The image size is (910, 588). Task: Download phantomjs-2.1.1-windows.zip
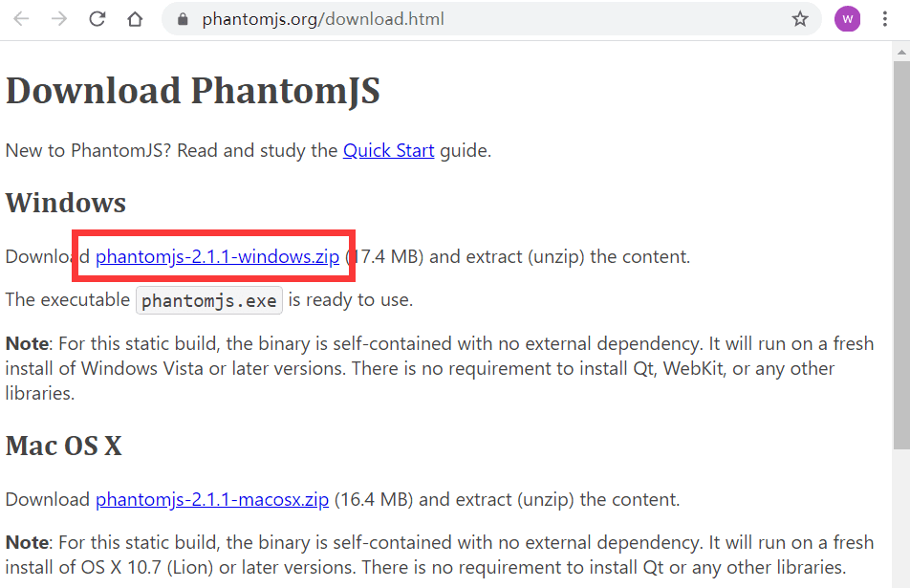[217, 256]
